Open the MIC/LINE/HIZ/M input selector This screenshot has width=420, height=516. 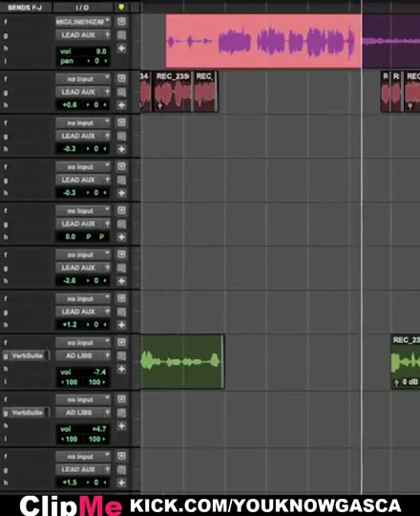point(83,22)
